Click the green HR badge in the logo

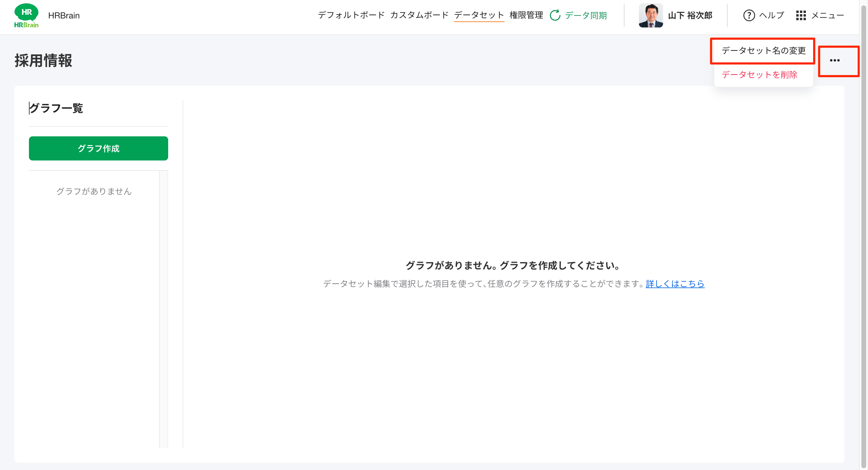point(27,12)
